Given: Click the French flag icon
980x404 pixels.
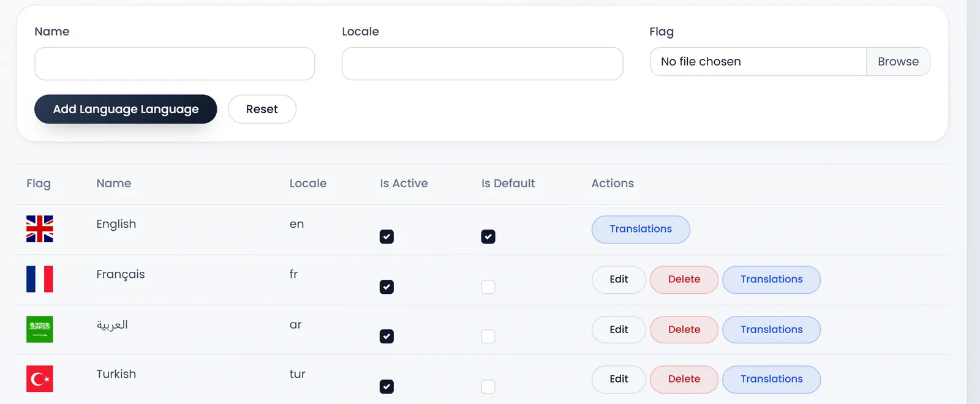Looking at the screenshot, I should coord(40,279).
